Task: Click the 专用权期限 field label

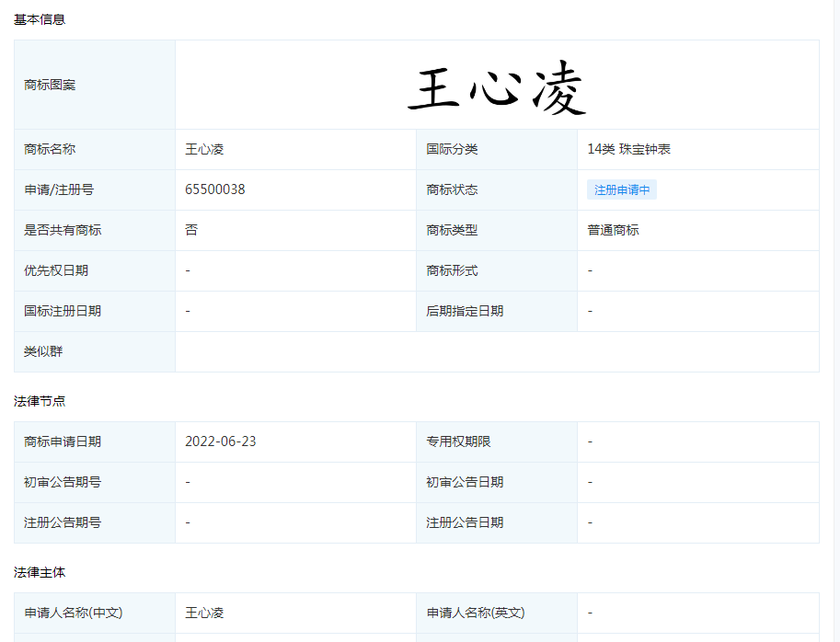Action: coord(458,441)
